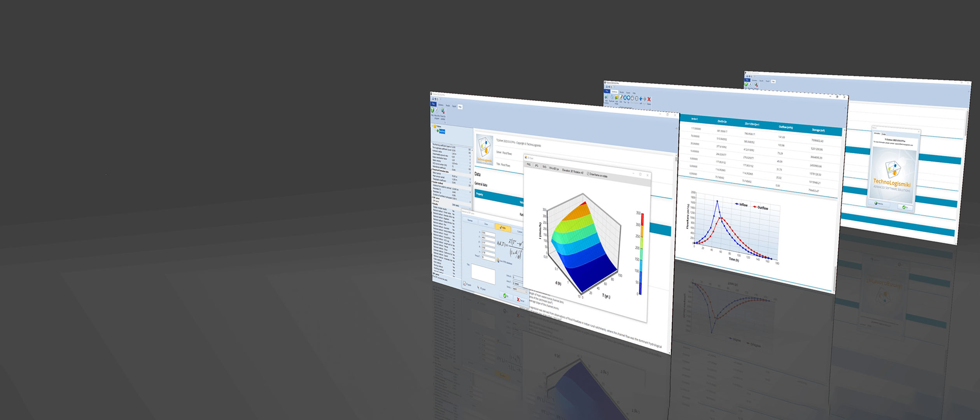Click Ok in the IDF curve dialog
The width and height of the screenshot is (980, 420).
pyautogui.click(x=506, y=296)
